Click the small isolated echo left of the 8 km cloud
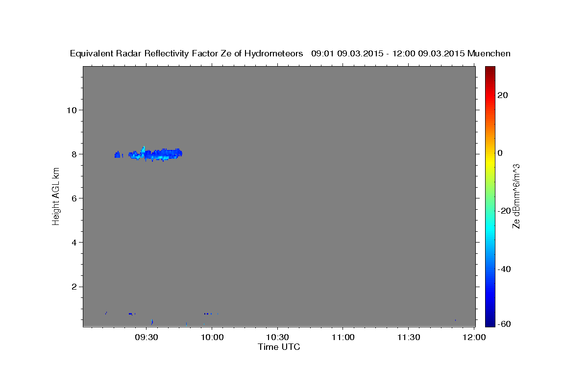 pos(118,155)
